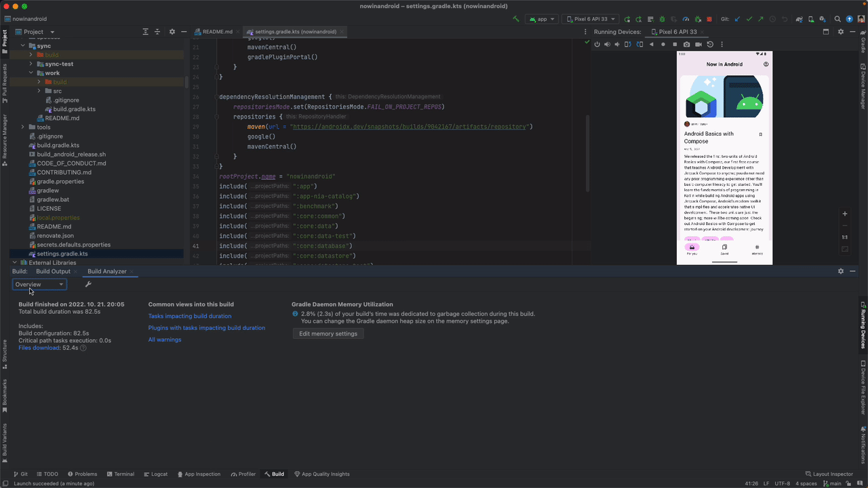Click the emulator Overview square button

675,45
